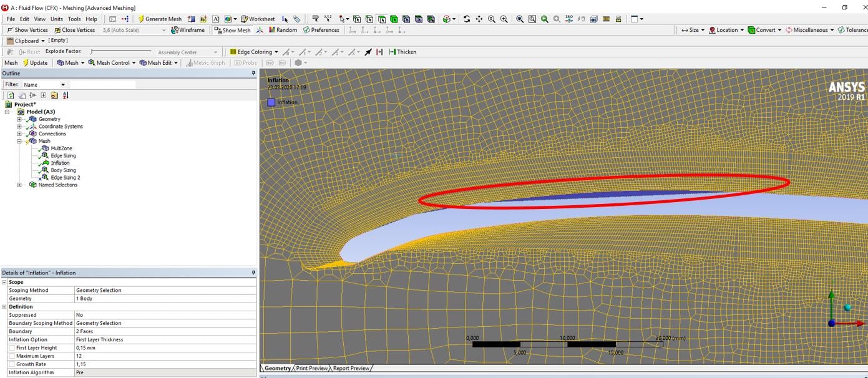868x378 pixels.
Task: Click the Tags icon in toolbar
Action: [297, 19]
